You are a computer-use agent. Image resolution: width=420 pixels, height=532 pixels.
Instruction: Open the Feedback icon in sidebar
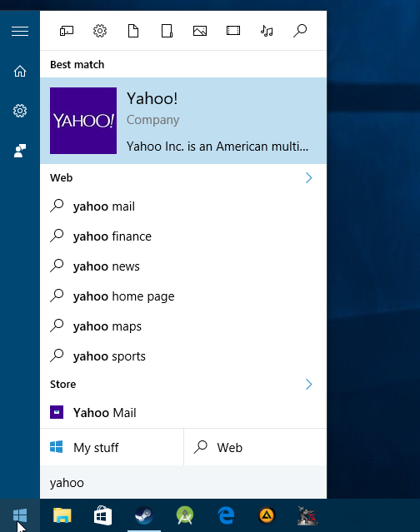click(20, 151)
